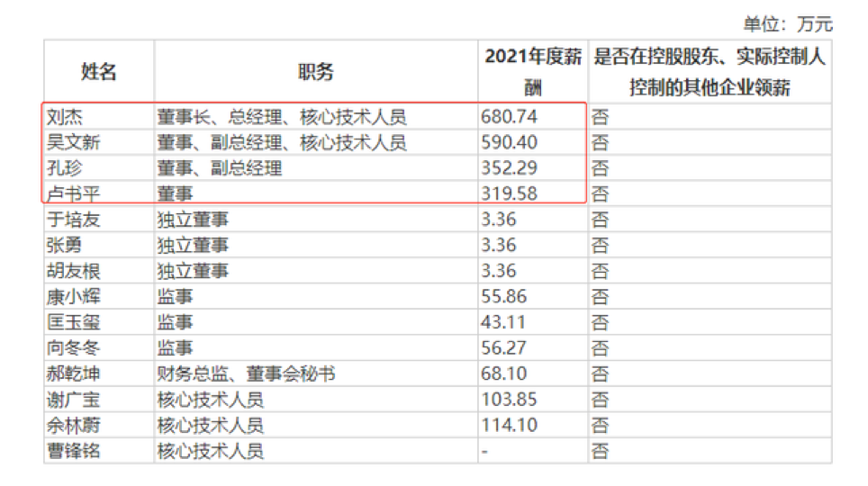The image size is (868, 486).
Task: Select 胡友根's position 独立董事
Action: point(193,271)
